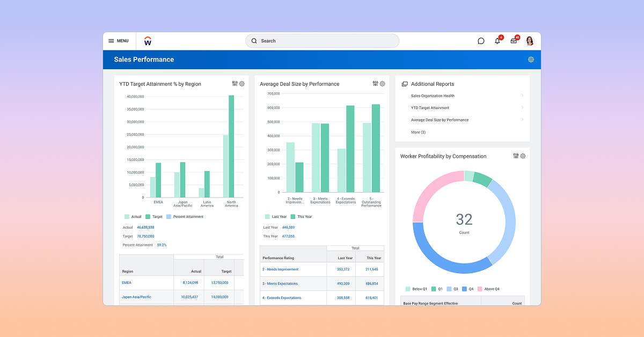Click the Workday logo home icon
This screenshot has width=644, height=337.
pyautogui.click(x=148, y=41)
